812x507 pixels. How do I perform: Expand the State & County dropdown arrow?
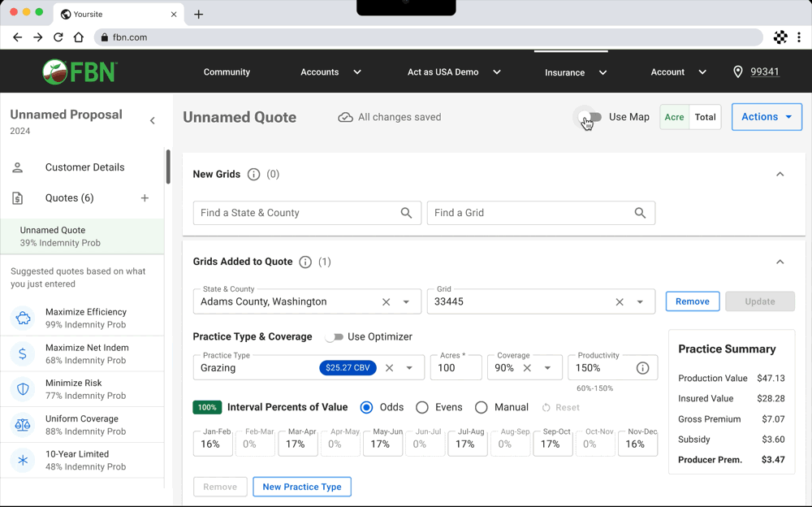(x=406, y=301)
